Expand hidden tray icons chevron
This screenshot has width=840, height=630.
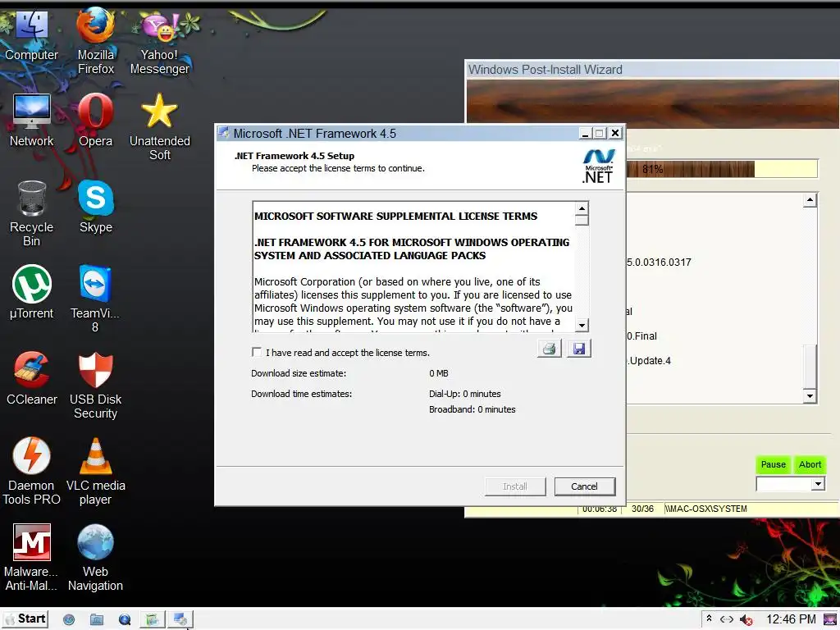[709, 619]
